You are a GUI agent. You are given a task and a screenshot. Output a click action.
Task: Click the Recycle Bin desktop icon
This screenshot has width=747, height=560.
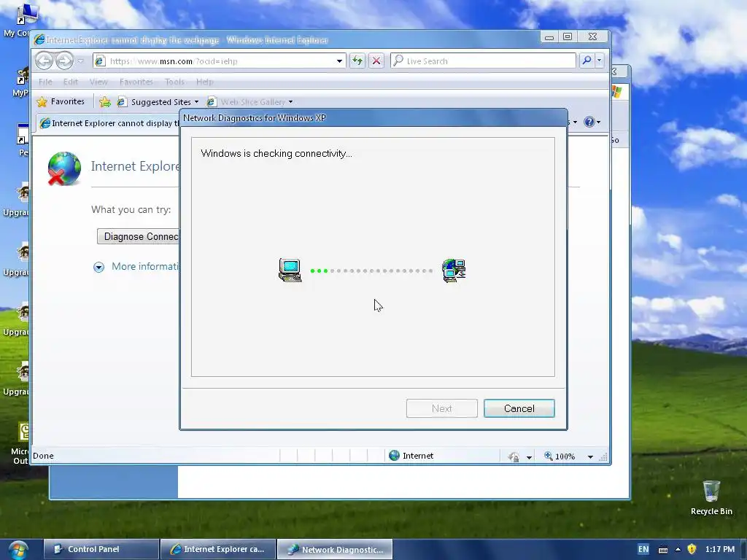pos(711,497)
